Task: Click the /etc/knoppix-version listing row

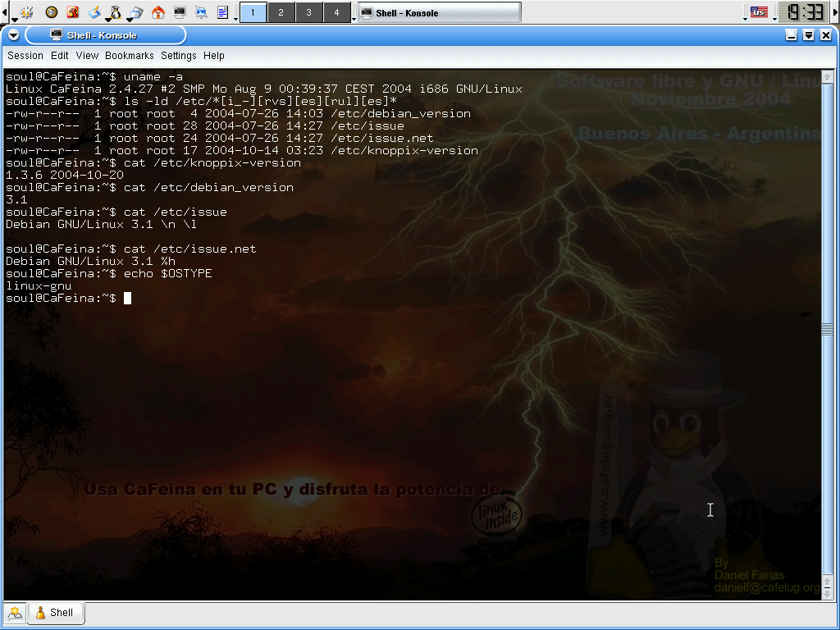Action: click(x=242, y=151)
